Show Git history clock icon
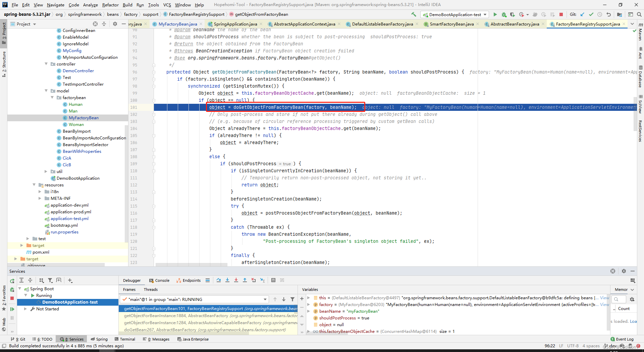644x352 pixels. 600,14
